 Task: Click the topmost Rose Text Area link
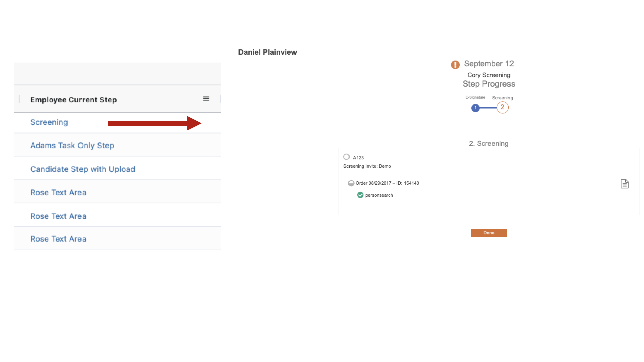[x=58, y=193]
